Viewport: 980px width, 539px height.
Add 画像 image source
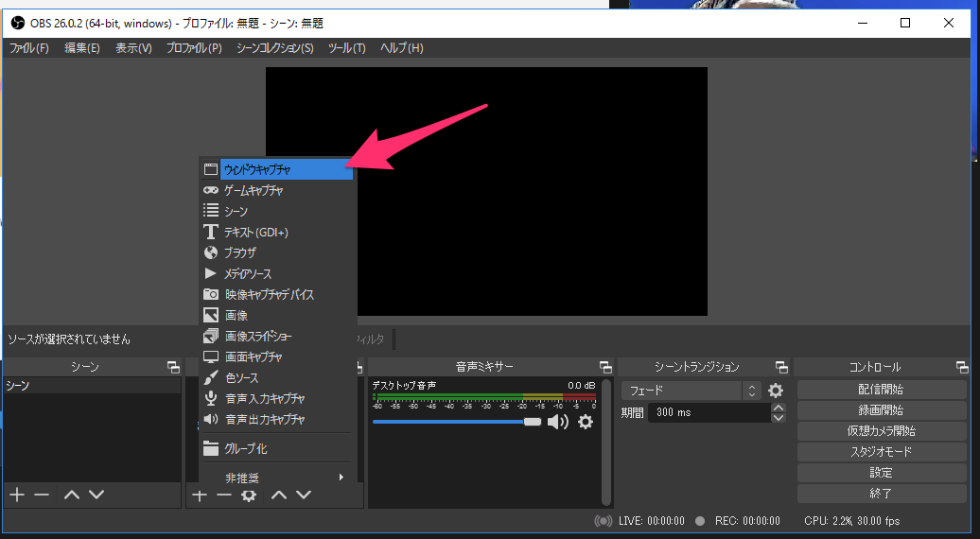tap(277, 316)
